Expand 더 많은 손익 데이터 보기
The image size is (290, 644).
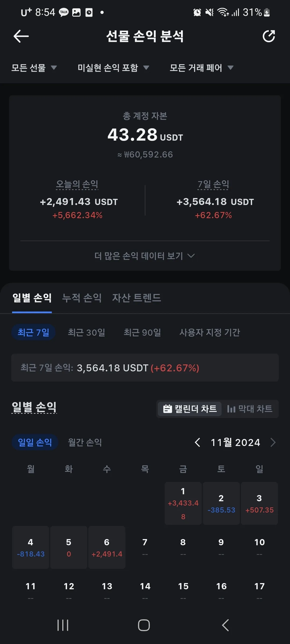tap(145, 256)
